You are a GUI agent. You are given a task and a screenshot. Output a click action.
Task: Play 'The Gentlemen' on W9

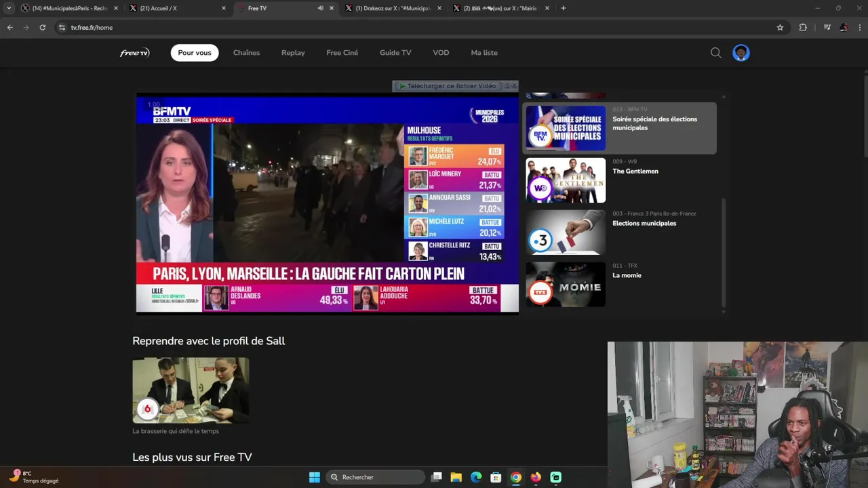coord(566,180)
